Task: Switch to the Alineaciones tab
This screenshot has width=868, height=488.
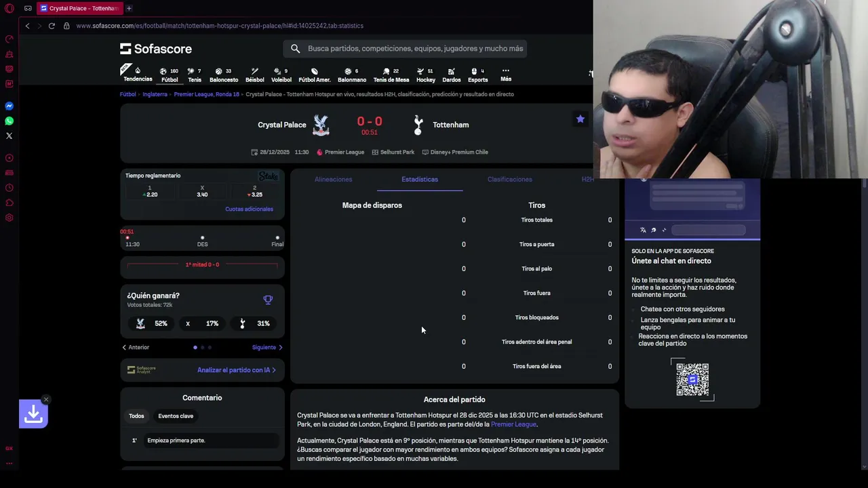Action: (333, 180)
